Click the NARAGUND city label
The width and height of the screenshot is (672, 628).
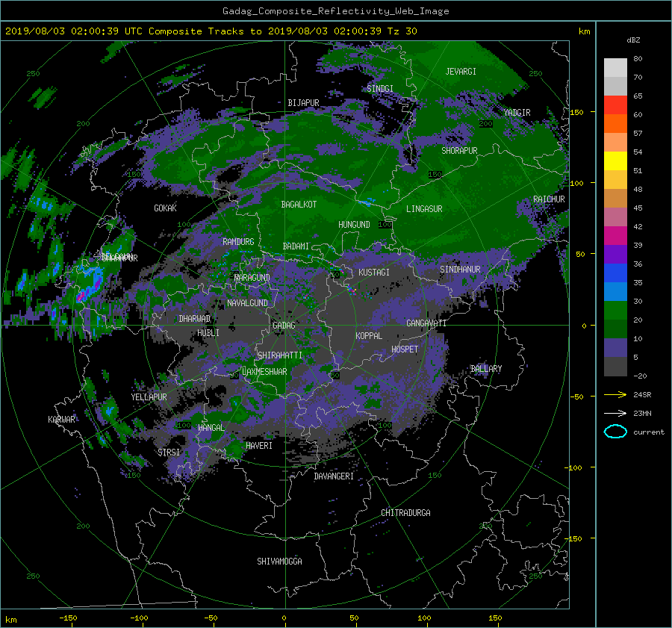[x=252, y=278]
